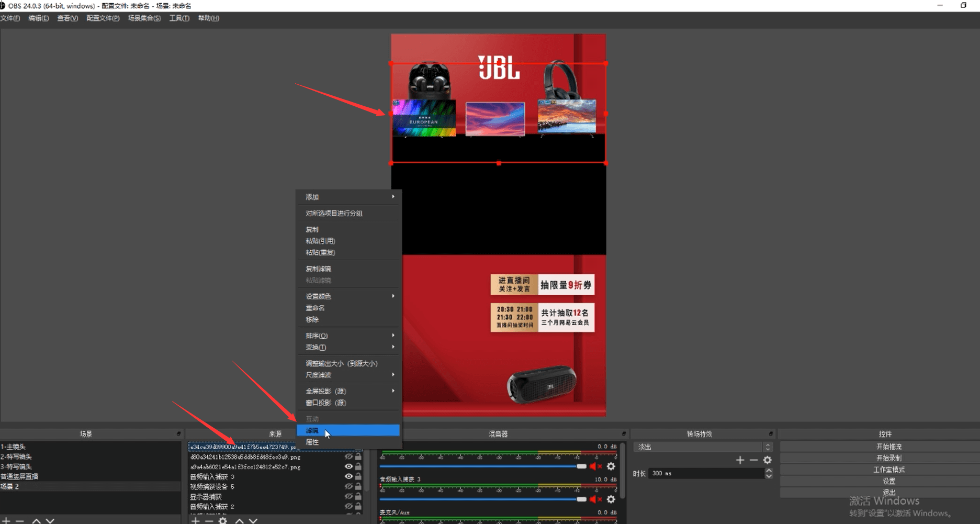980x524 pixels.
Task: Lock the 显示器捕获 source
Action: pos(358,496)
